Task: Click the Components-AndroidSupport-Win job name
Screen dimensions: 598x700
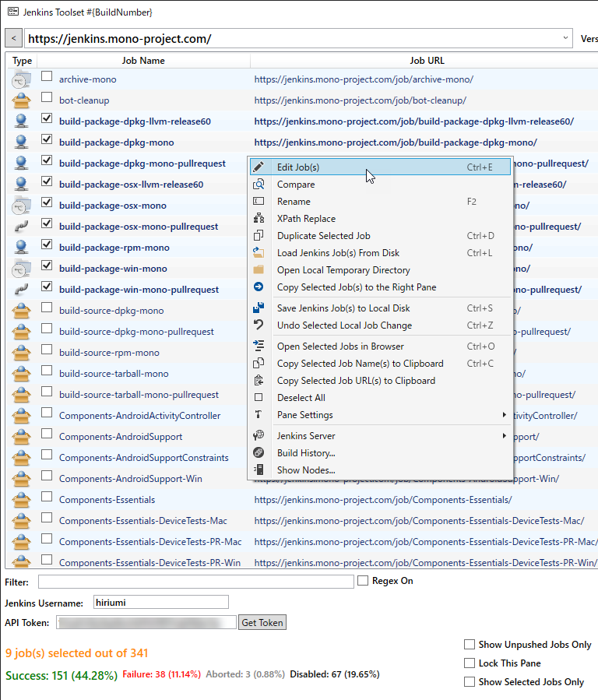Action: 131,479
